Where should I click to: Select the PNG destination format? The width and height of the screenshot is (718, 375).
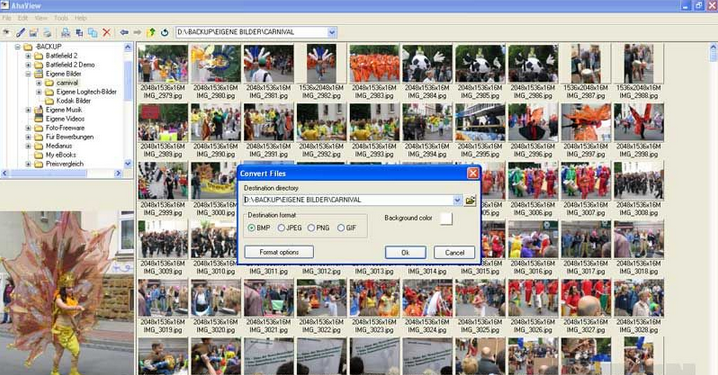(311, 228)
